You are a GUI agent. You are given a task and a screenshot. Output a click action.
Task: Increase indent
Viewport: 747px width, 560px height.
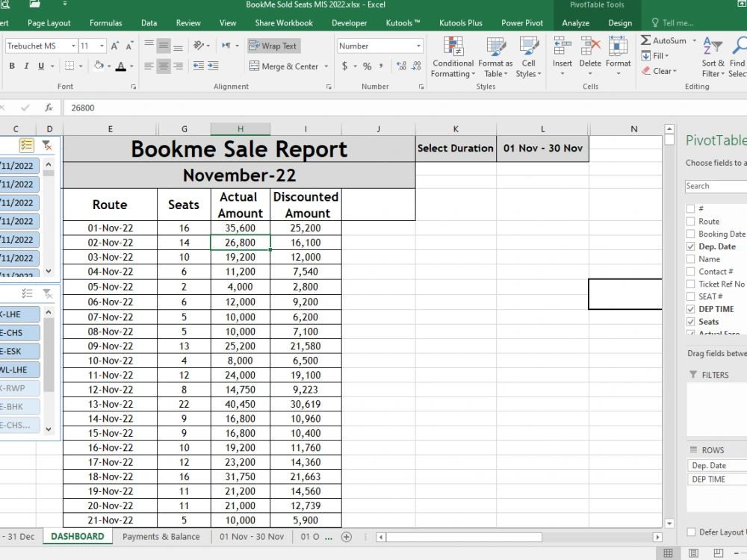pyautogui.click(x=213, y=66)
